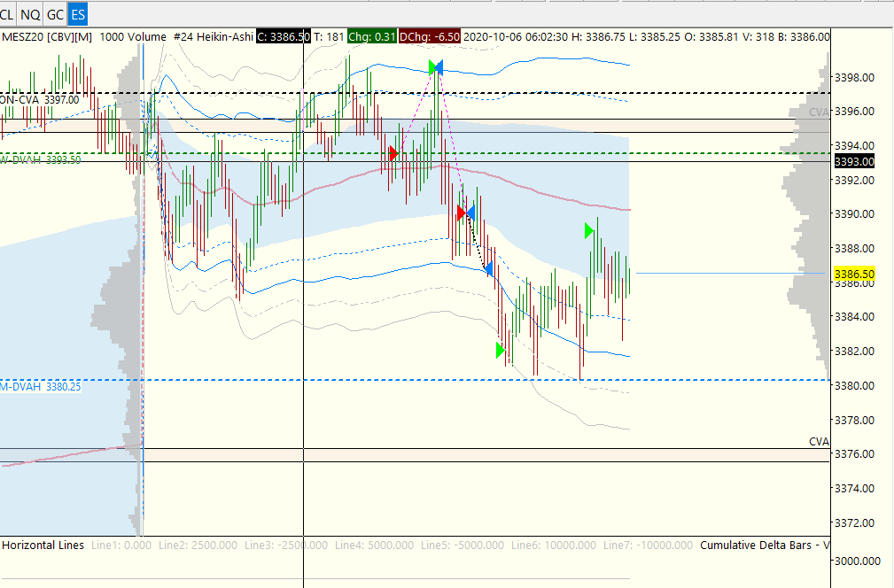Click the MESZ20 [CBV][M] symbol header
Image resolution: width=894 pixels, height=588 pixels.
point(47,37)
